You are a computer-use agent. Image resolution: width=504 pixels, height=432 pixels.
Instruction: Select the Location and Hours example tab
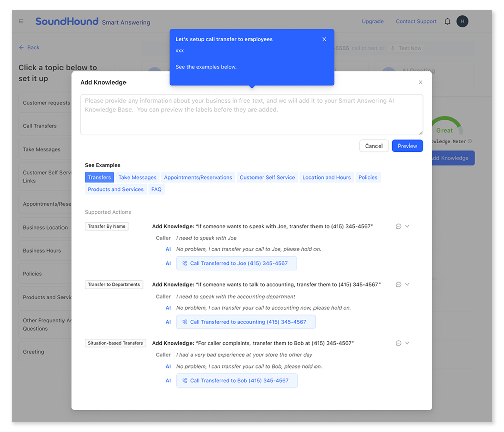(327, 177)
